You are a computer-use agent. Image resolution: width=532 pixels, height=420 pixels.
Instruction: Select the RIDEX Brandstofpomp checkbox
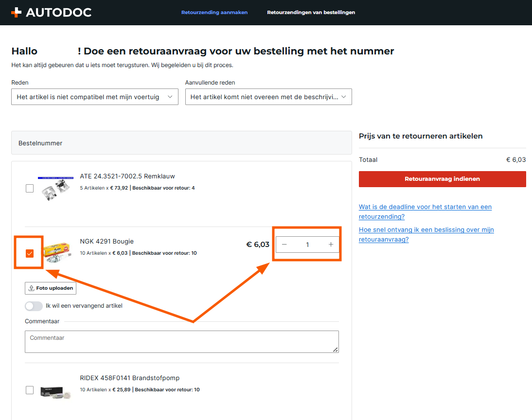pyautogui.click(x=30, y=390)
